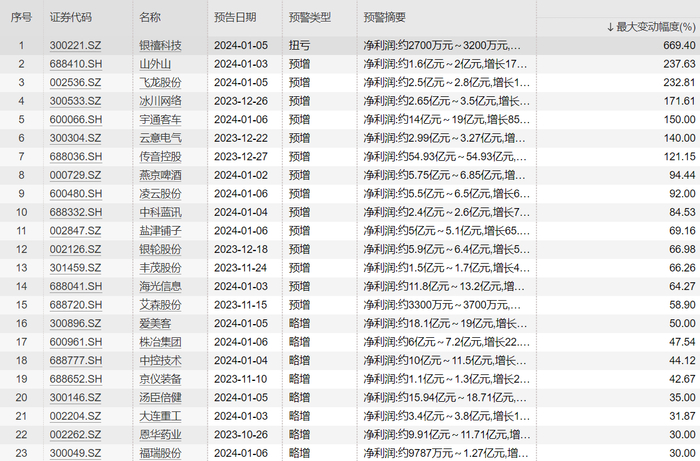Open stock name 银禧科技
The width and height of the screenshot is (700, 461).
161,46
